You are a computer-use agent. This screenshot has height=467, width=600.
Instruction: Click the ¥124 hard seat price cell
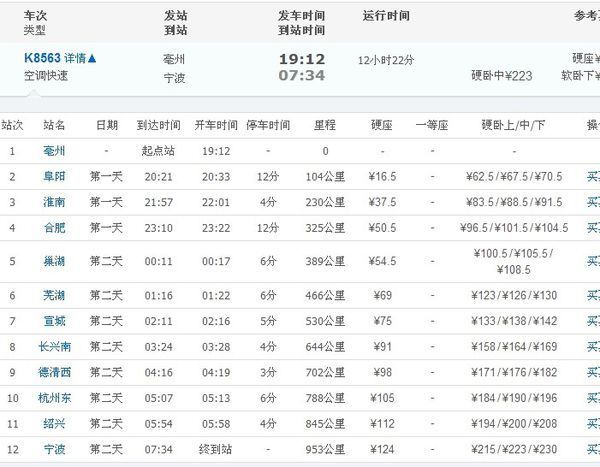tap(382, 449)
